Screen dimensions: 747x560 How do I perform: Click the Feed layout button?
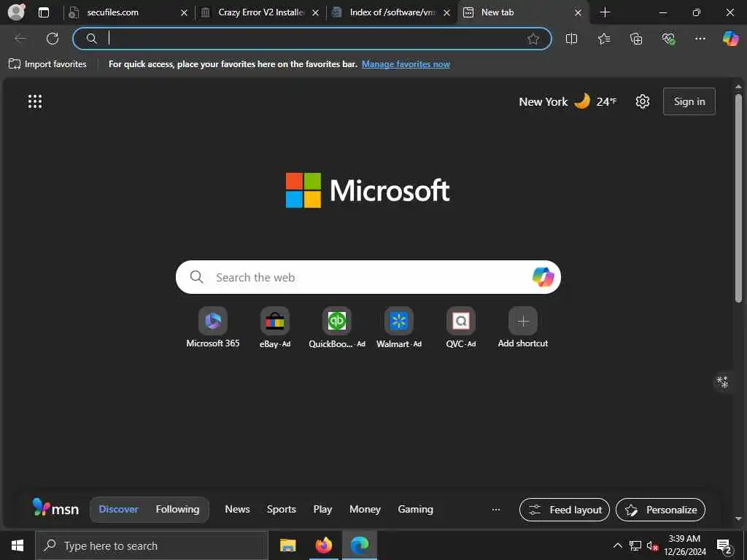coord(565,510)
